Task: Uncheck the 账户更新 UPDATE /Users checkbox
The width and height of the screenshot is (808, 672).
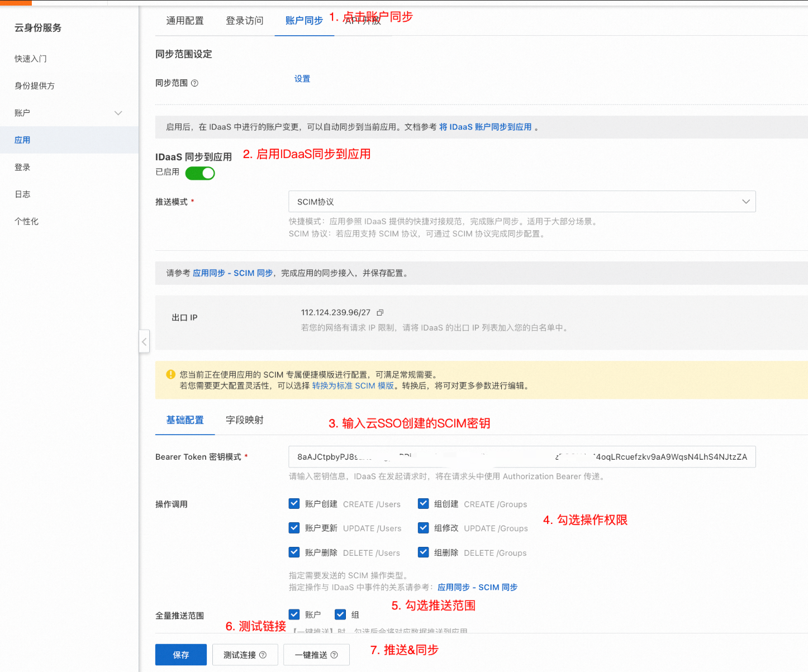Action: 294,528
